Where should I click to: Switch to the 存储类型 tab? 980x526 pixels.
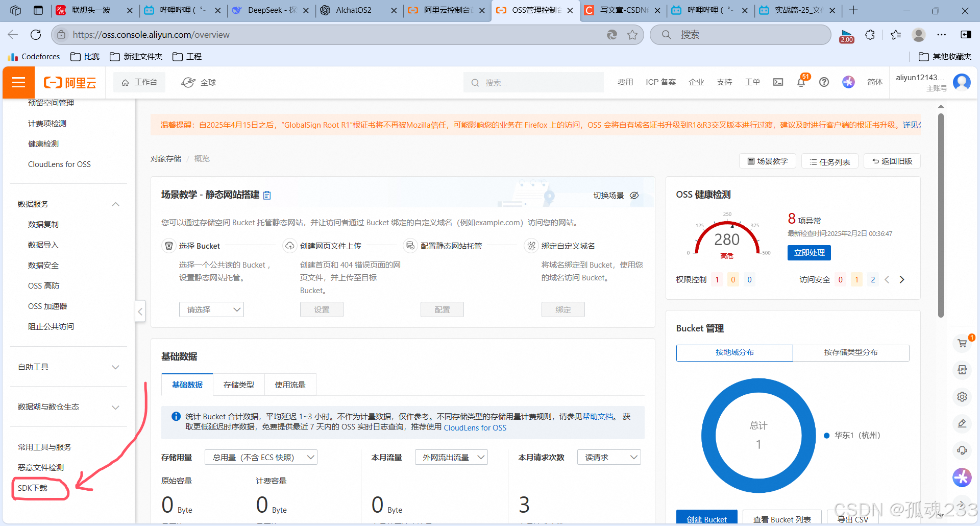point(238,385)
